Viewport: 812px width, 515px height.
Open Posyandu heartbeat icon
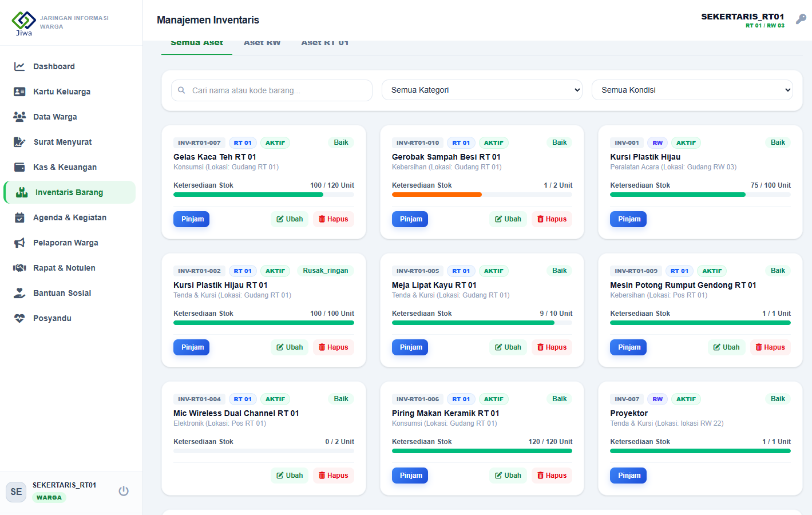click(19, 318)
